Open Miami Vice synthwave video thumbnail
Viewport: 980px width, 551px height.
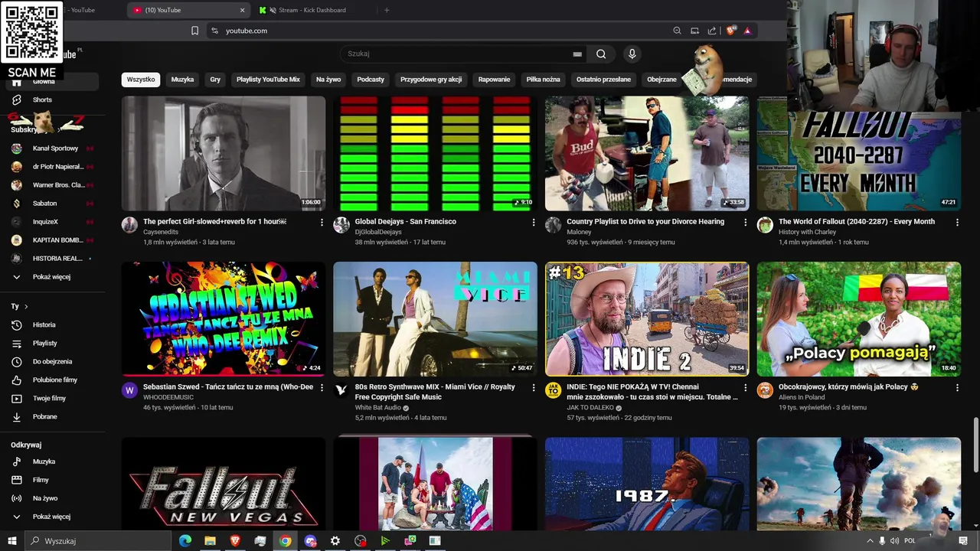[435, 319]
